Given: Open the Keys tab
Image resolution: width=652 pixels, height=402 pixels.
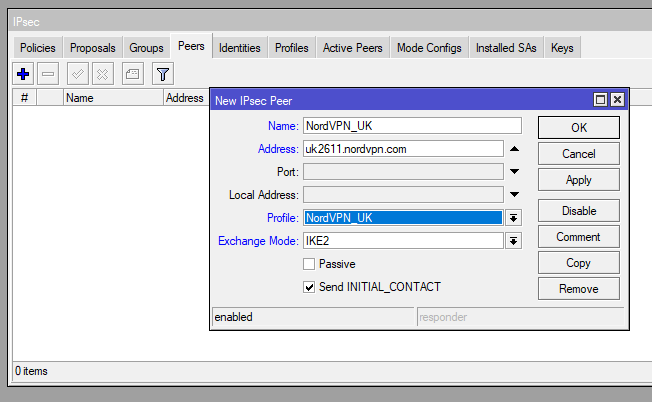Looking at the screenshot, I should coord(562,48).
